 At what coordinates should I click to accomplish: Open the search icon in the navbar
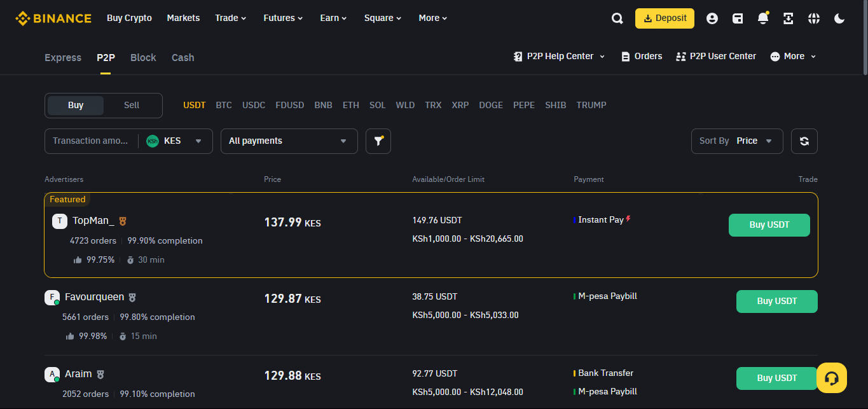pos(617,18)
